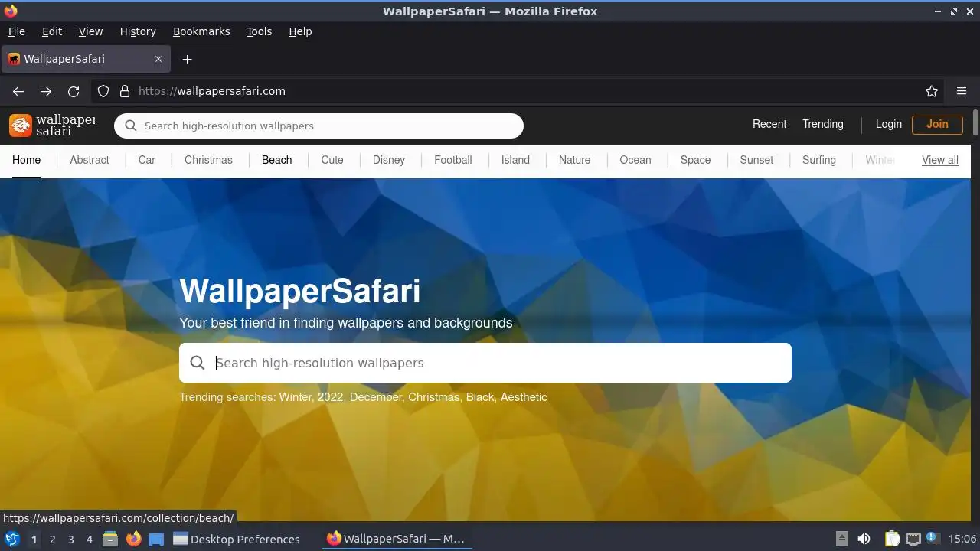Close the WallpaperSafari tab
The height and width of the screenshot is (551, 980).
click(158, 59)
